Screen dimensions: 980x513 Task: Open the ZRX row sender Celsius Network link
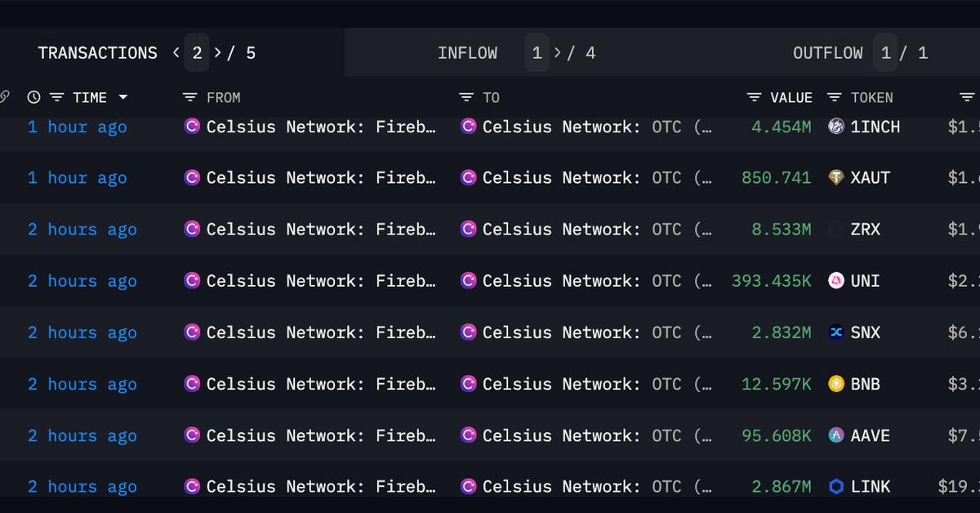click(x=310, y=229)
